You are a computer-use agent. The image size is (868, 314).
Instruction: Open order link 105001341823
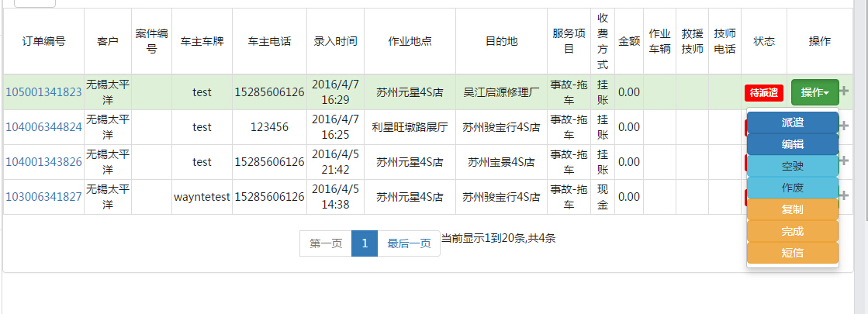click(x=43, y=92)
